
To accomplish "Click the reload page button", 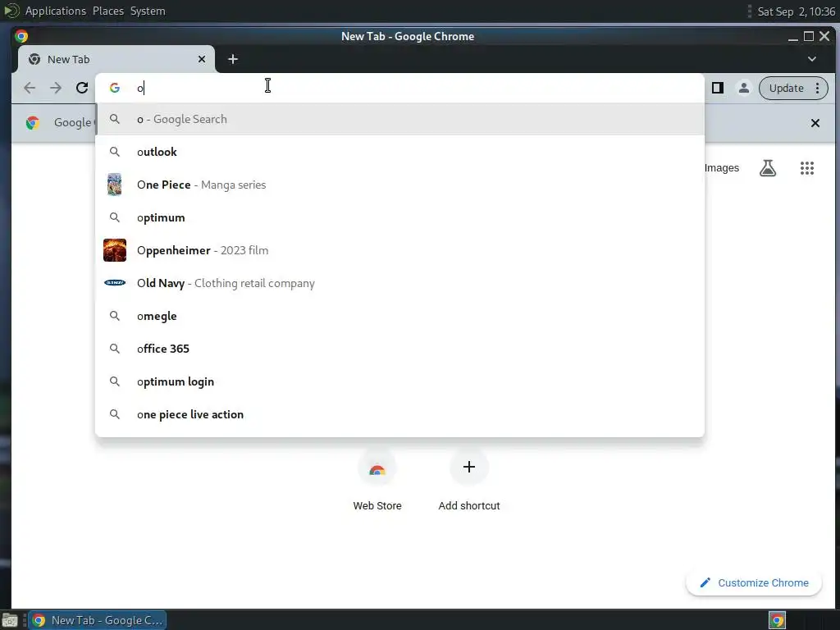I will [x=82, y=88].
